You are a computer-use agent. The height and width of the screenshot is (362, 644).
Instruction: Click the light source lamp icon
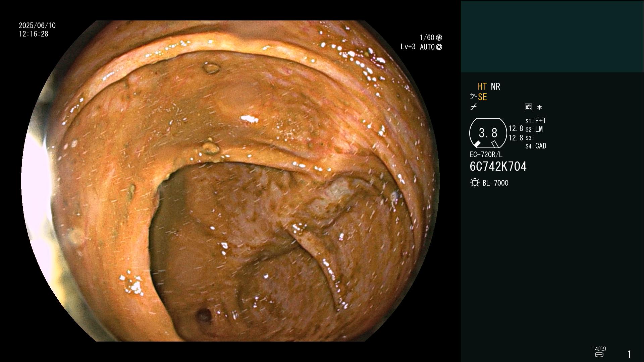click(475, 183)
